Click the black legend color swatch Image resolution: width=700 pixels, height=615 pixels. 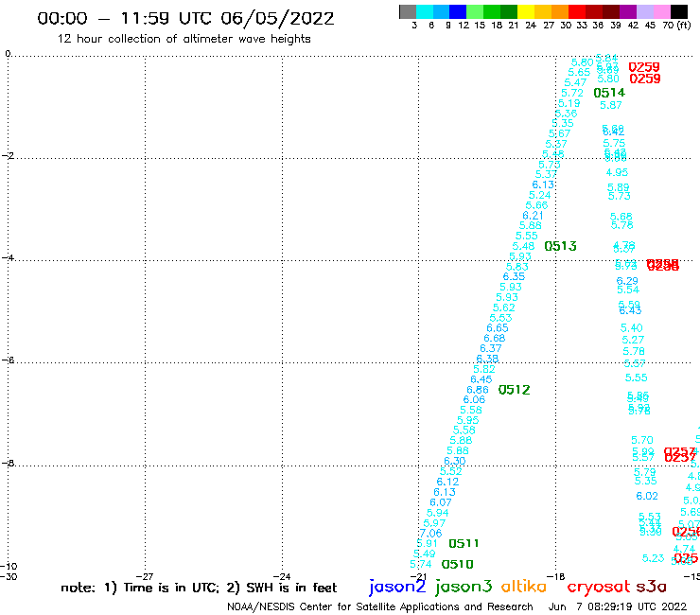click(679, 11)
